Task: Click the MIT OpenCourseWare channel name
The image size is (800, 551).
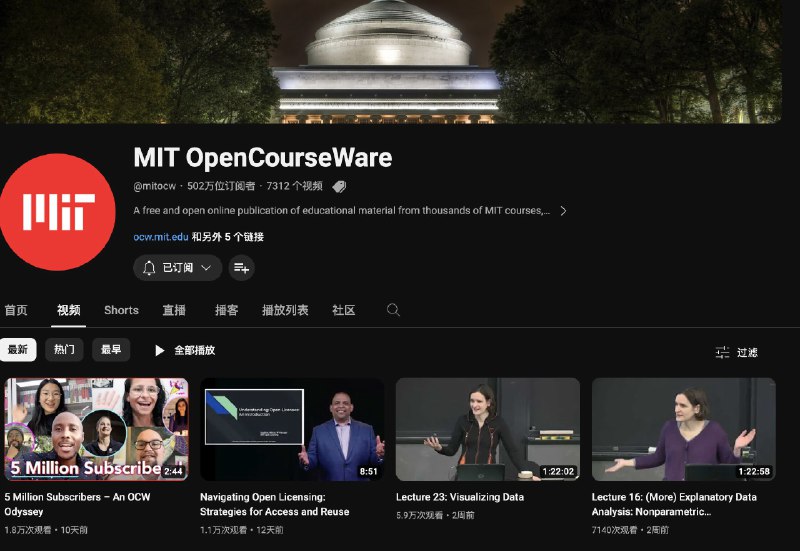Action: [263, 158]
